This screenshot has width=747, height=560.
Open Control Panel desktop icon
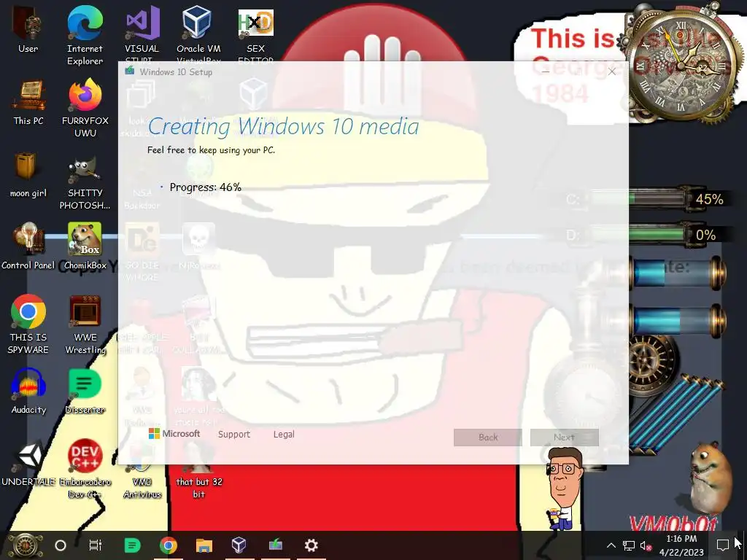click(28, 246)
